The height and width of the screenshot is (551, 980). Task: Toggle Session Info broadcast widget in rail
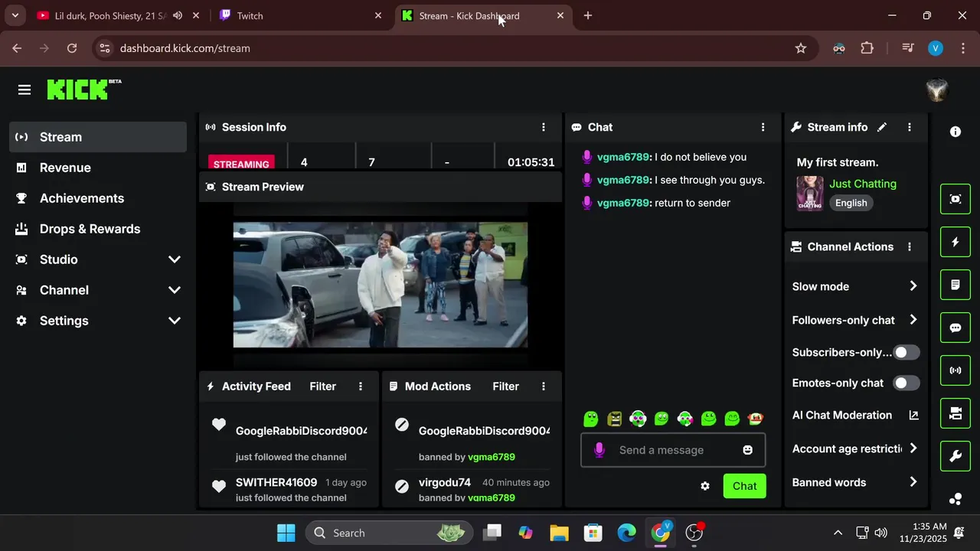tap(955, 370)
